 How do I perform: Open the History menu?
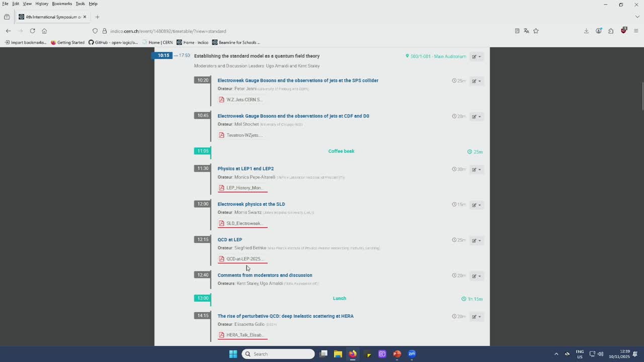click(42, 4)
